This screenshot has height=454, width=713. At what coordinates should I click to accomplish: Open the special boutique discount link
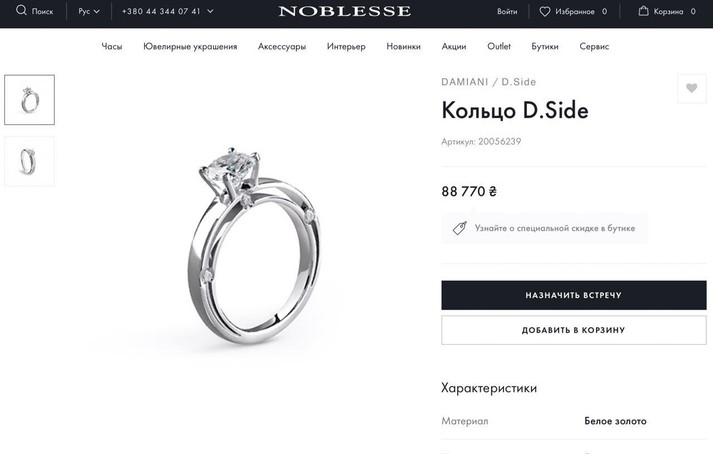tap(554, 228)
